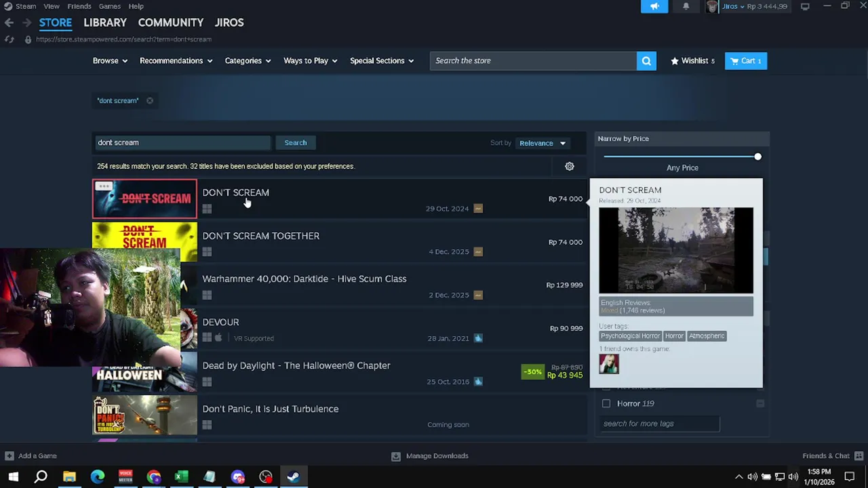Click the "dont scream" search term field
This screenshot has height=488, width=868.
(182, 143)
